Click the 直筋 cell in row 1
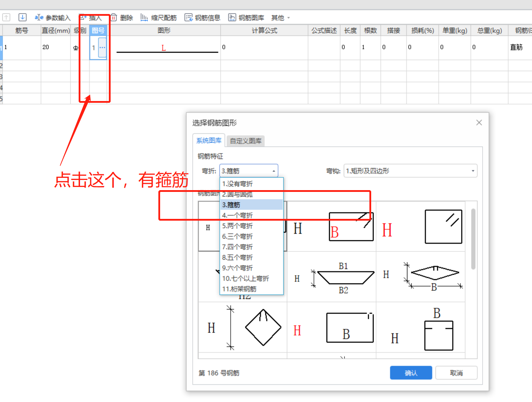Image resolution: width=532 pixels, height=402 pixels. coord(520,47)
